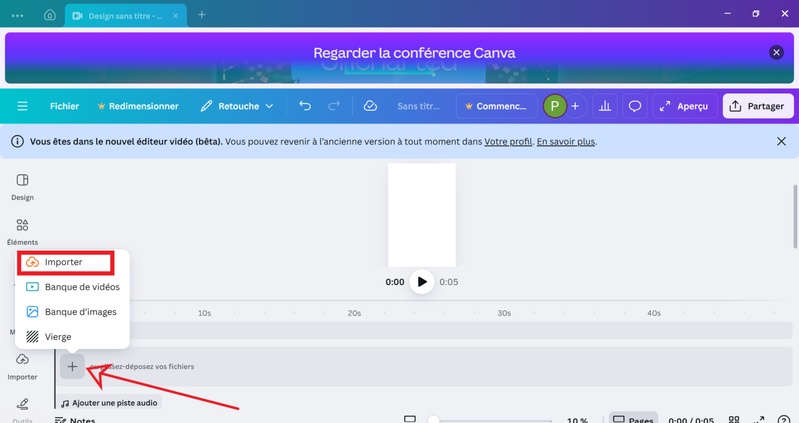Choose Vierge in the popup menu

tap(72, 337)
